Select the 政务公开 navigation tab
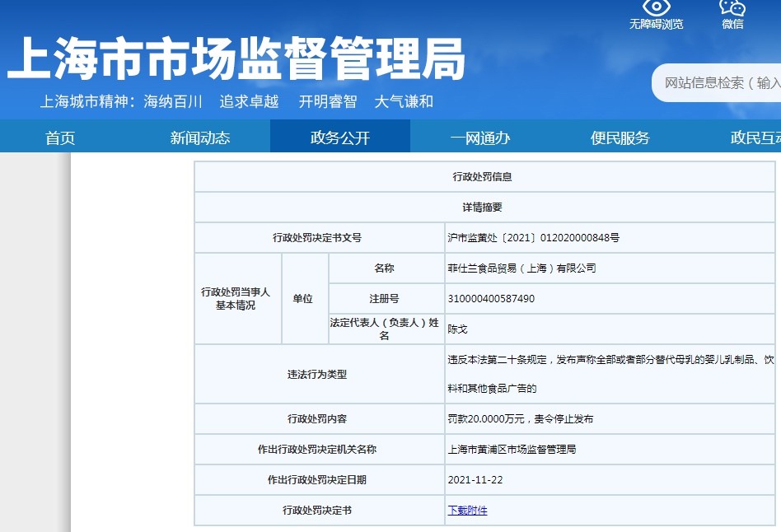Viewport: 781px width, 532px height. [x=340, y=138]
